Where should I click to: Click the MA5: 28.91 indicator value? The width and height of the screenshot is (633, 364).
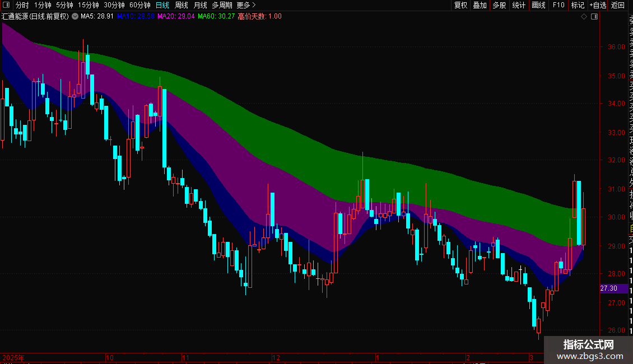[x=97, y=17]
